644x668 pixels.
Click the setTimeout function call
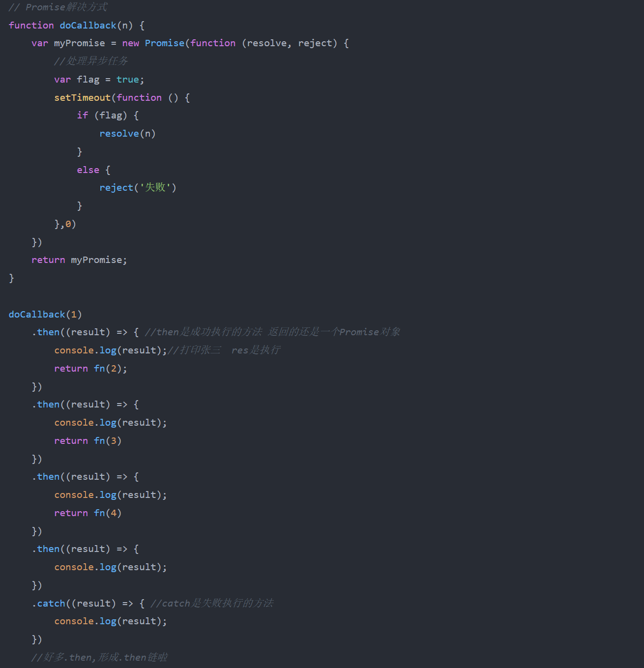click(x=82, y=97)
